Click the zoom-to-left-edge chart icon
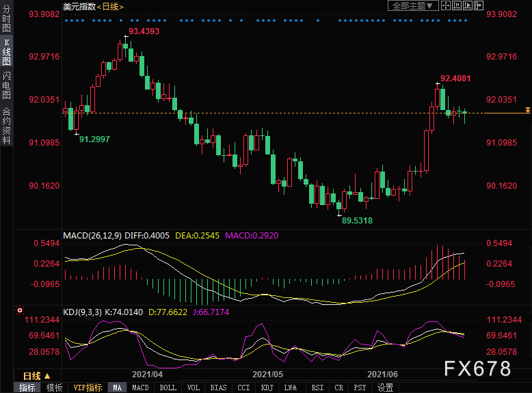This screenshot has width=532, height=393. pyautogui.click(x=457, y=5)
